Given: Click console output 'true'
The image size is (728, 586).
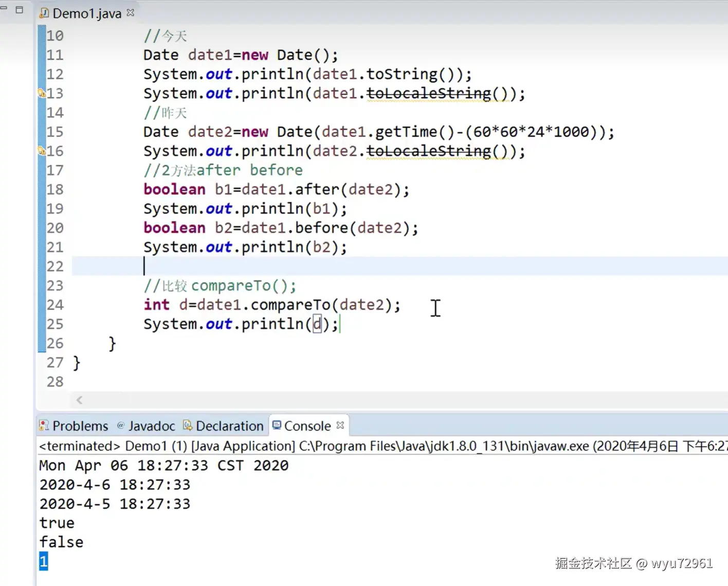Looking at the screenshot, I should [57, 523].
